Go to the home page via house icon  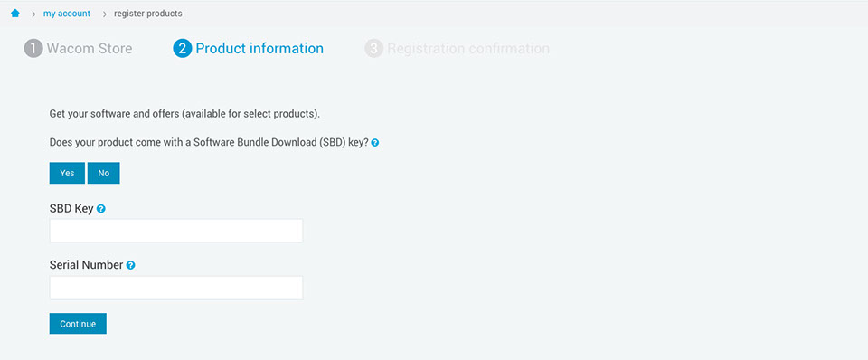(15, 14)
